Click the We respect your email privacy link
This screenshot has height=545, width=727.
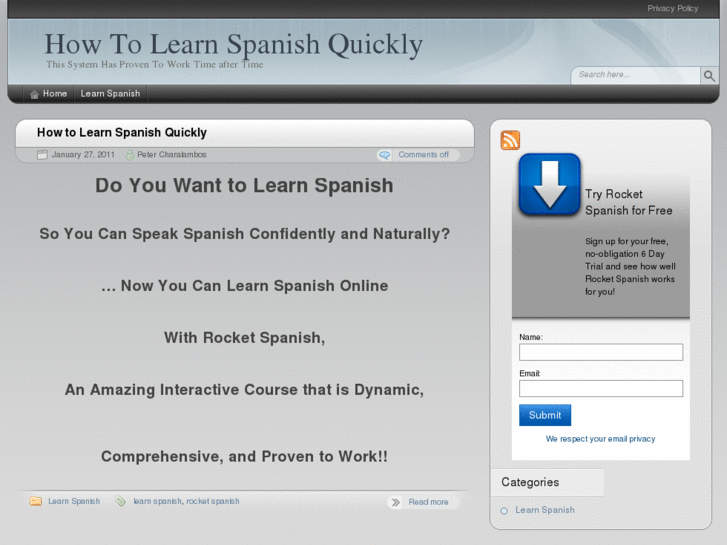coord(600,439)
